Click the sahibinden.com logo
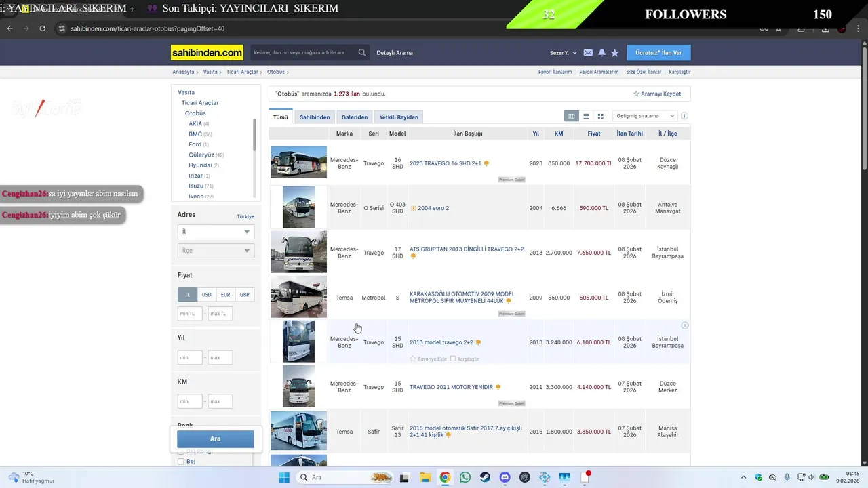The width and height of the screenshot is (868, 488). tap(207, 52)
